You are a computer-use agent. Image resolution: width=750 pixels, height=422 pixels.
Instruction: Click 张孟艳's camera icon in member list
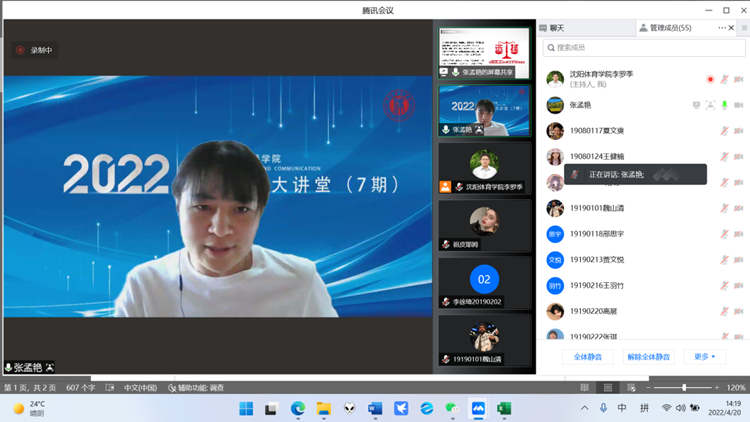click(739, 105)
